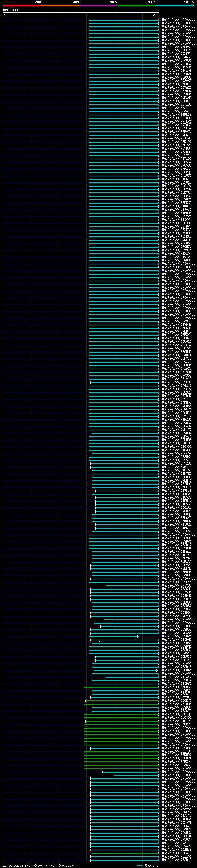This screenshot has height=868, width=197.
Task: Select hit label UniRef100_C1C1R0
Action: 177,186
